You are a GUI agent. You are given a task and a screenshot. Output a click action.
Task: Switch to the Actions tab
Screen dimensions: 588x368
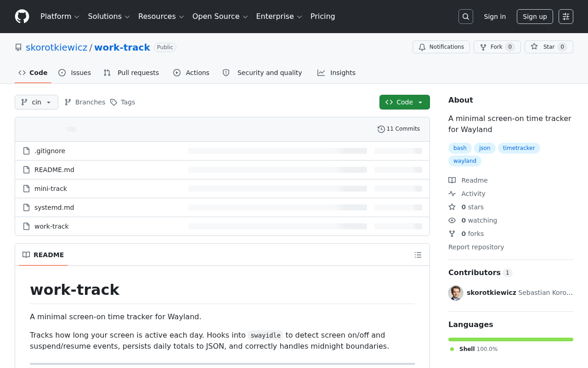pos(192,73)
